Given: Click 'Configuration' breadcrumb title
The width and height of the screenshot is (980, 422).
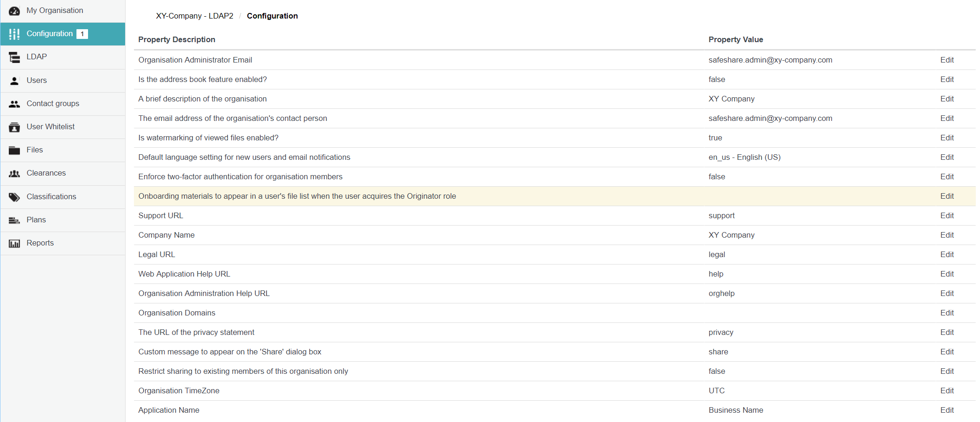Looking at the screenshot, I should point(272,16).
